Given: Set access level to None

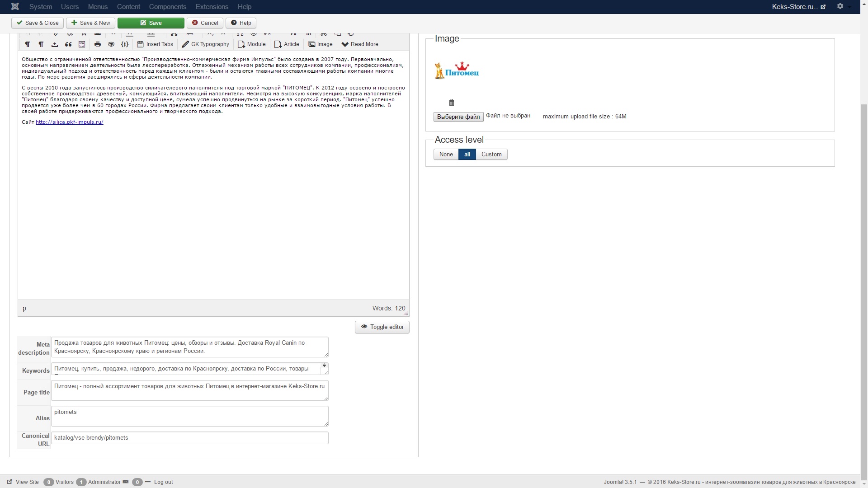Looking at the screenshot, I should click(446, 155).
